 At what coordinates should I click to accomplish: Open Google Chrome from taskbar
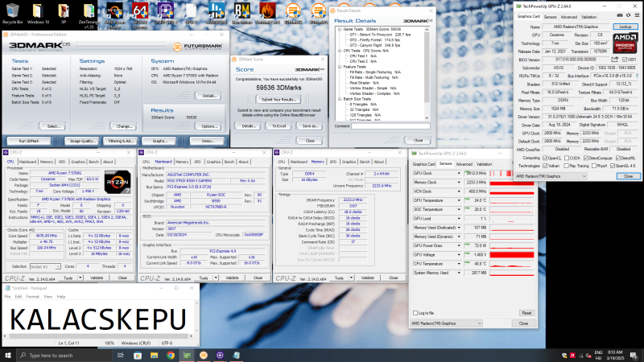pyautogui.click(x=171, y=355)
